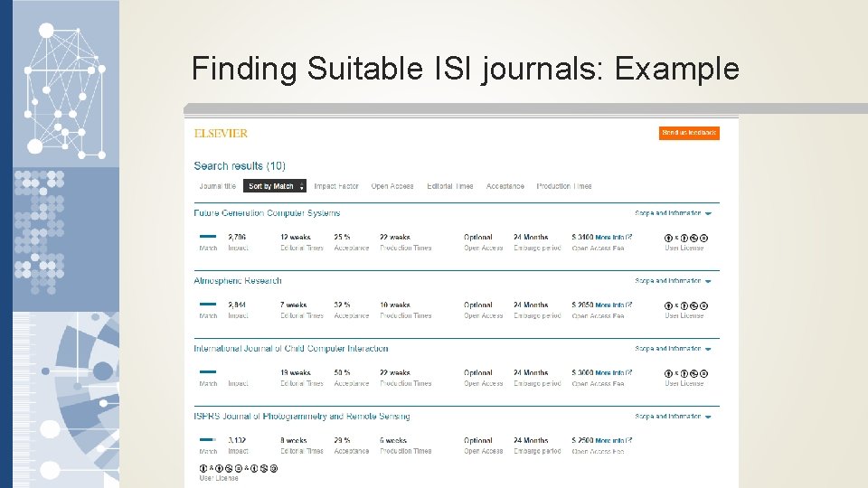Image resolution: width=868 pixels, height=488 pixels.
Task: Open Future Generation Computer Systems journal link
Action: click(x=267, y=213)
